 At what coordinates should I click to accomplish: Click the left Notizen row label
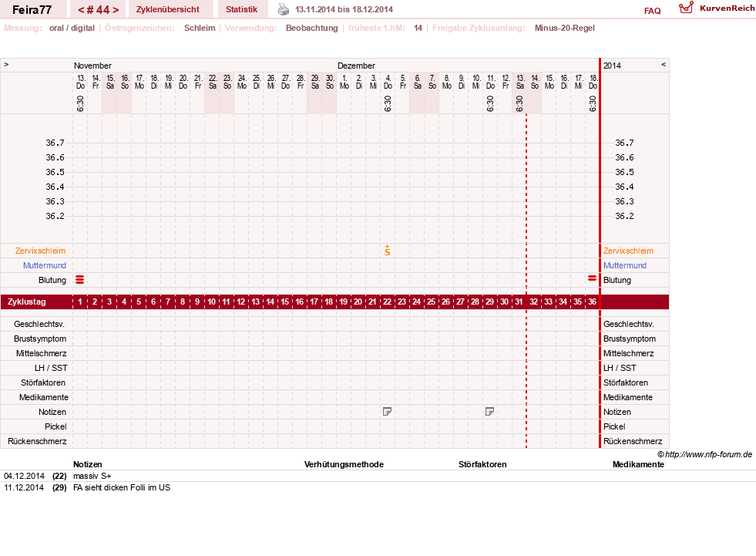tap(52, 412)
